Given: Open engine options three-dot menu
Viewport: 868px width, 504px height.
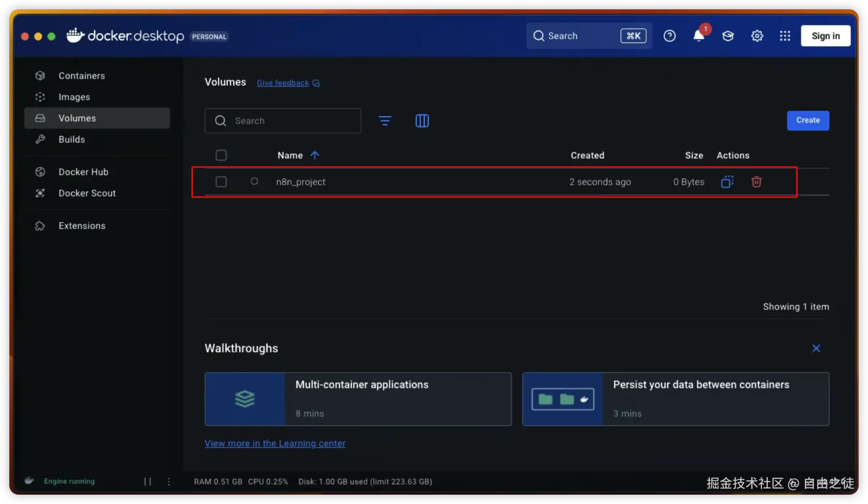Looking at the screenshot, I should point(169,482).
